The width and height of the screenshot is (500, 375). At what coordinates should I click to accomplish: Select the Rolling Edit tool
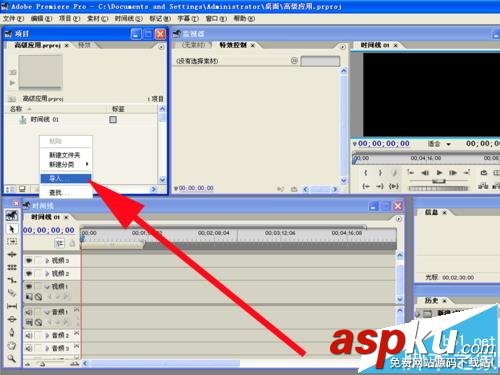[x=12, y=267]
